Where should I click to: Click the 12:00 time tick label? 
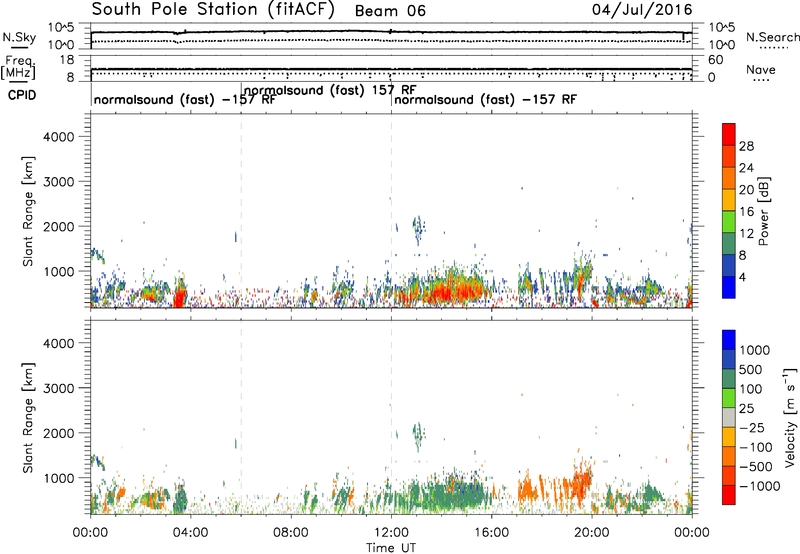tap(391, 532)
